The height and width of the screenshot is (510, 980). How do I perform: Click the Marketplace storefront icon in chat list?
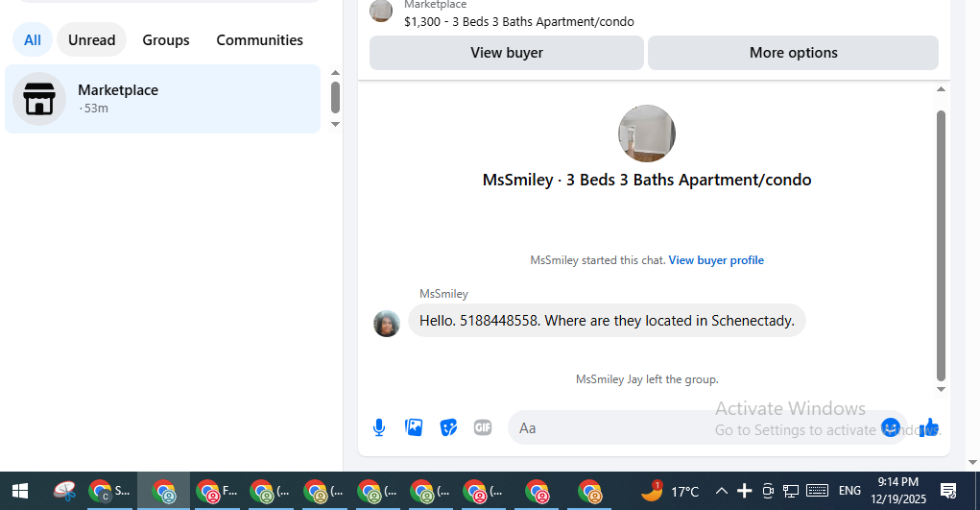point(39,99)
